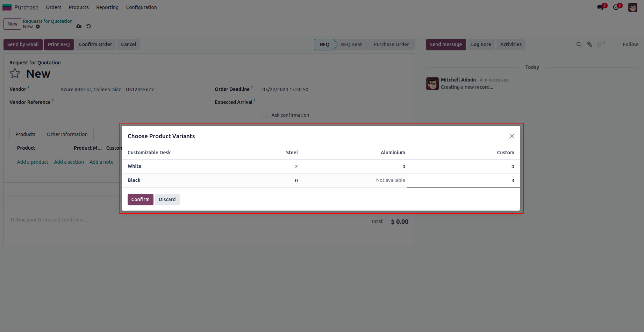Screen dimensions: 644x332
Task: Close the Choose Product Variants dialog
Action: pyautogui.click(x=511, y=136)
